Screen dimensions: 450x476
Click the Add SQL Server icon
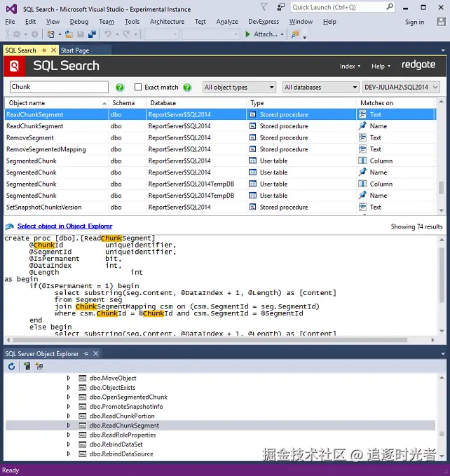point(27,366)
